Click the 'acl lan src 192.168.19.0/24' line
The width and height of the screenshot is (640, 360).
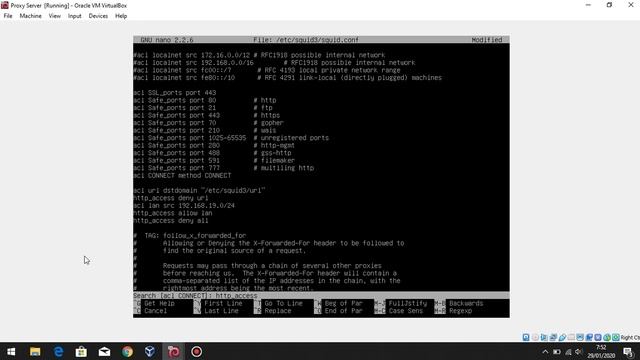184,205
